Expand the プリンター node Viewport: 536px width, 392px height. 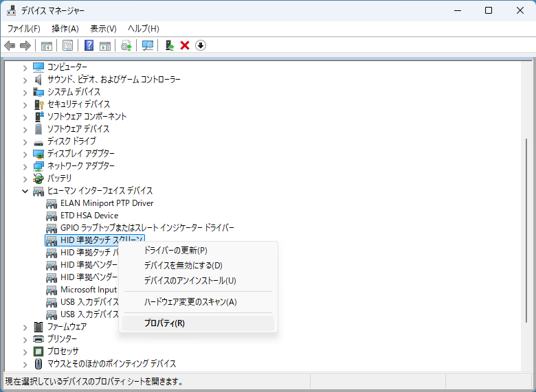pyautogui.click(x=25, y=339)
